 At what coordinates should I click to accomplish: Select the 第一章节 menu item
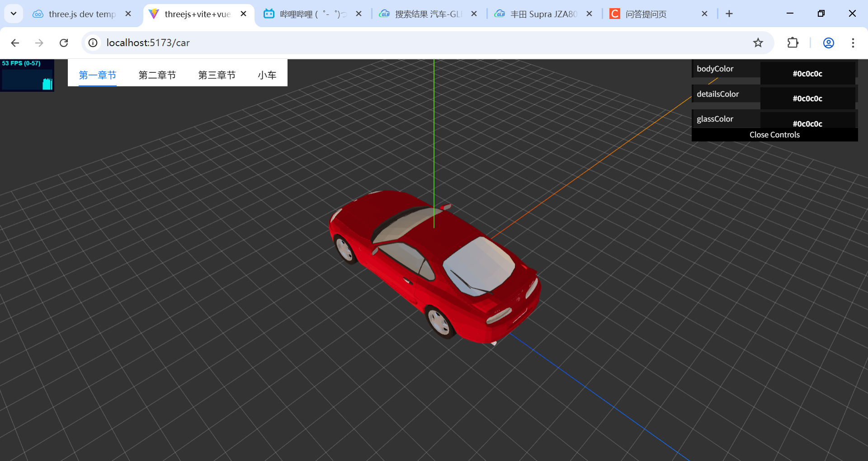point(98,75)
